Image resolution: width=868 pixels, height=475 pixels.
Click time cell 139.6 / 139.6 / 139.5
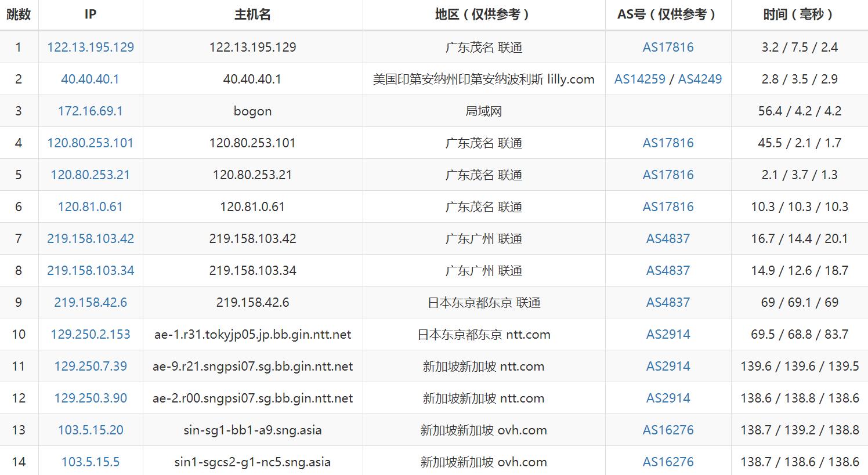800,366
